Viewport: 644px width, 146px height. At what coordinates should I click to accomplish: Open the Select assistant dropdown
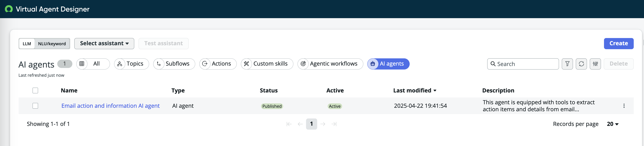pyautogui.click(x=104, y=43)
